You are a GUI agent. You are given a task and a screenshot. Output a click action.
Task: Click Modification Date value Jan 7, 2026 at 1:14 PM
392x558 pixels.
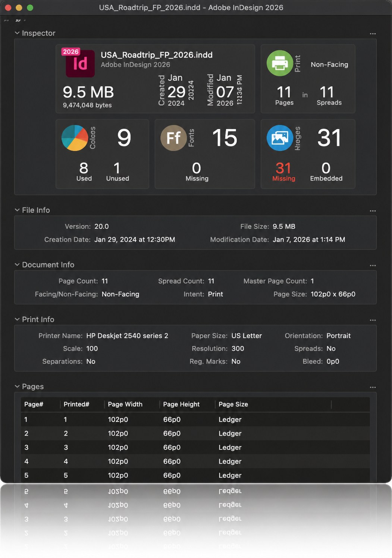tap(309, 239)
